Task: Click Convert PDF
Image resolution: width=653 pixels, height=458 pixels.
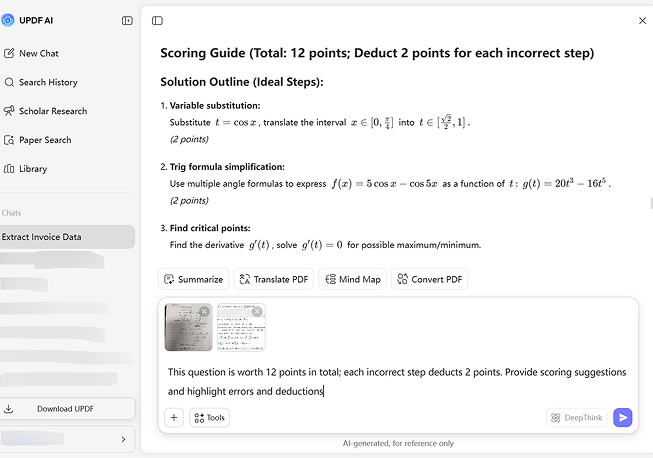Action: 429,279
